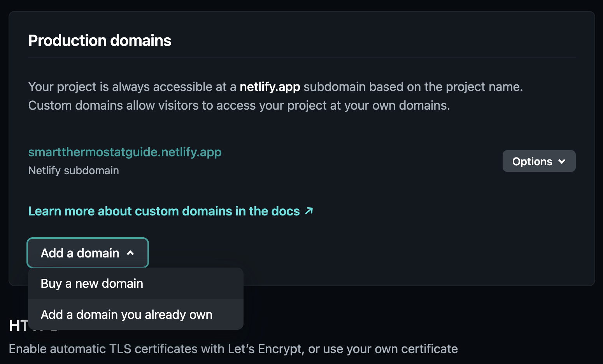The image size is (603, 364).
Task: Open the Options dropdown for the subdomain
Action: pos(539,161)
